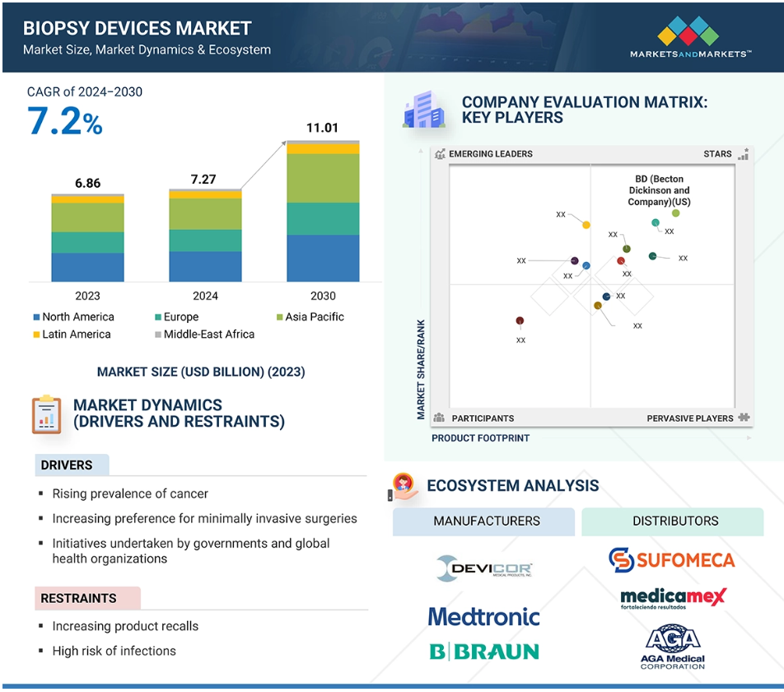The height and width of the screenshot is (692, 784).
Task: Select the Manufacturers tab
Action: tap(483, 521)
